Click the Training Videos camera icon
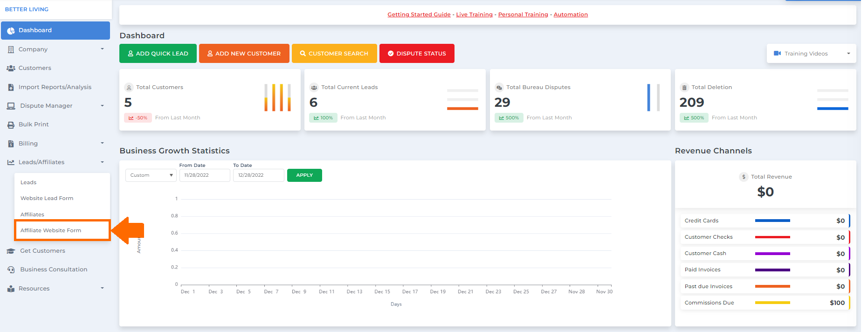Viewport: 868px width, 332px height. coord(777,54)
